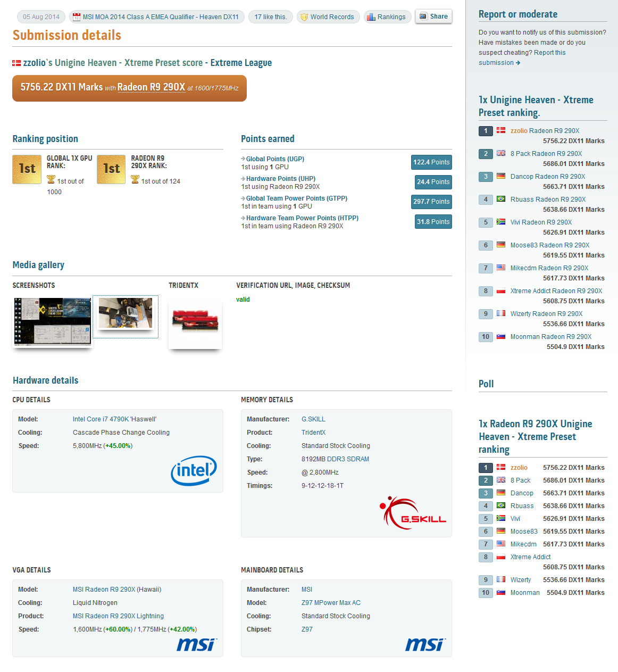Open Hardware Points (UHP) link
The height and width of the screenshot is (672, 618).
281,179
